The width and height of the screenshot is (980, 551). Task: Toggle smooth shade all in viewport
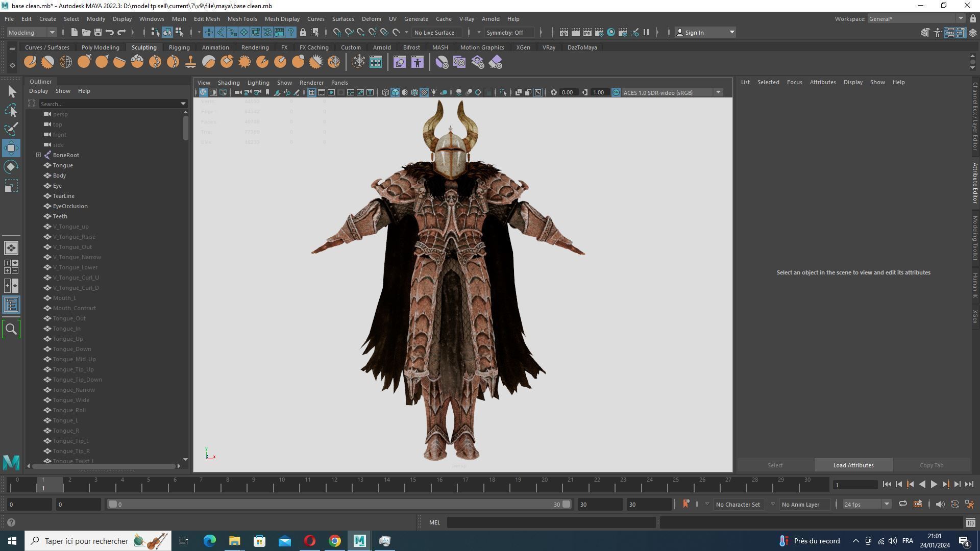395,92
